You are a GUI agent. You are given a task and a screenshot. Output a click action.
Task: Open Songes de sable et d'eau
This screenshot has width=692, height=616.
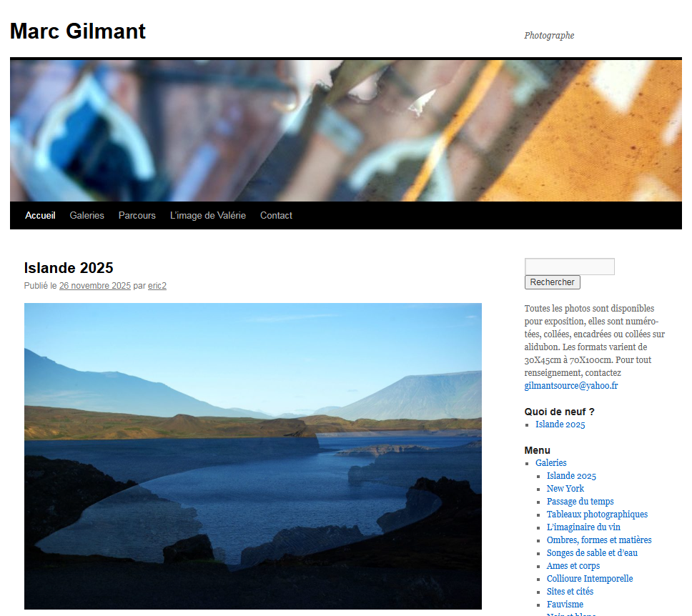point(592,553)
